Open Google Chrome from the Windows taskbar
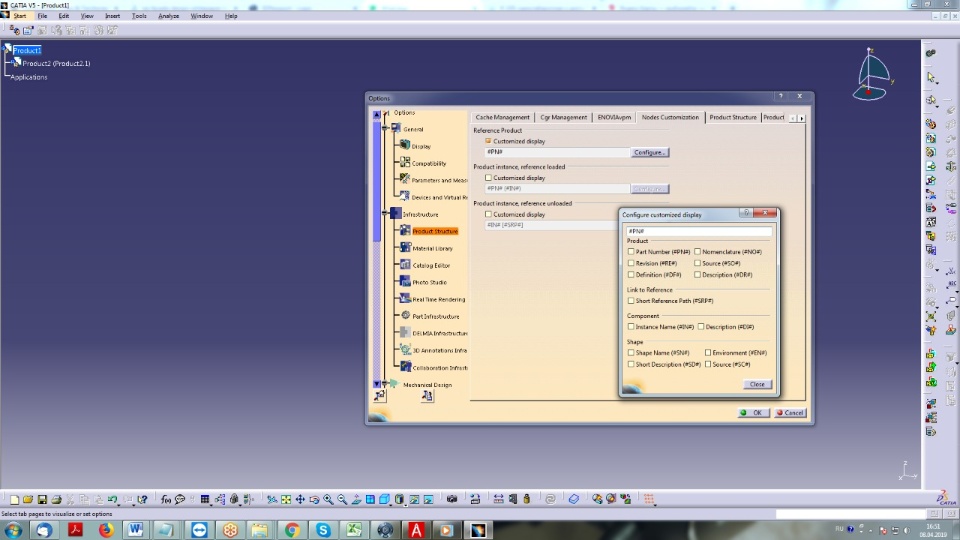This screenshot has width=960, height=540. point(292,530)
